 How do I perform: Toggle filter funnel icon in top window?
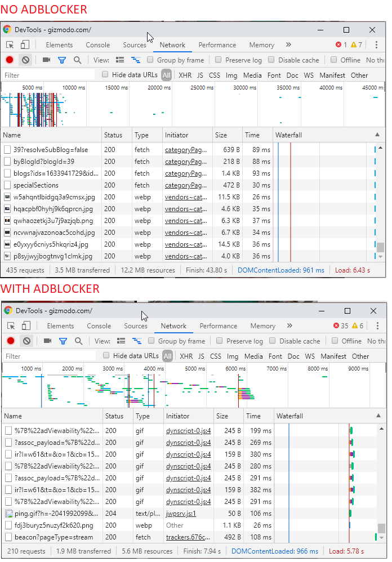coord(62,60)
